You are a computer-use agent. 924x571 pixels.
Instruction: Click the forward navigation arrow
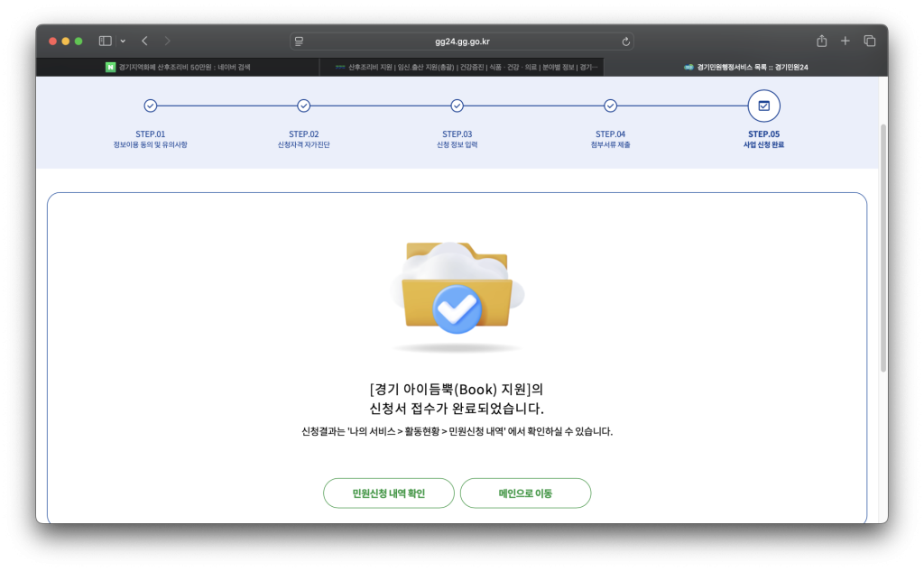[x=168, y=41]
